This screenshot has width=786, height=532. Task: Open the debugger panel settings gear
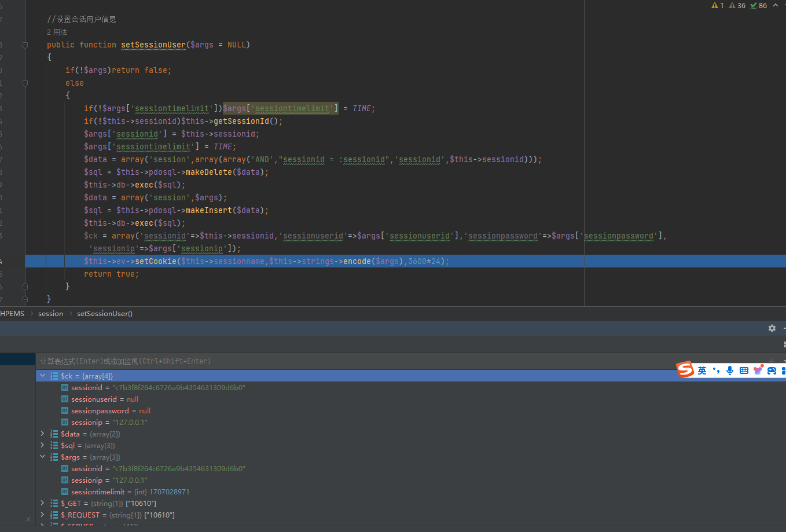772,328
